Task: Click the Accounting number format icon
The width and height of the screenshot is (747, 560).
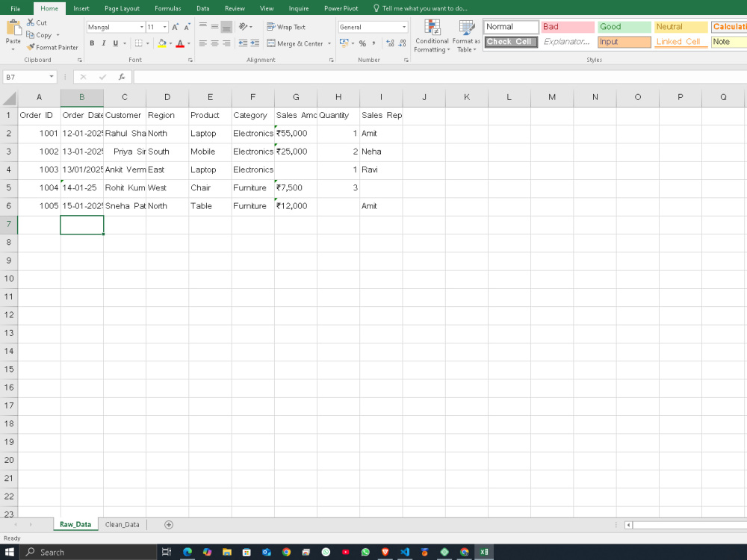Action: tap(344, 43)
